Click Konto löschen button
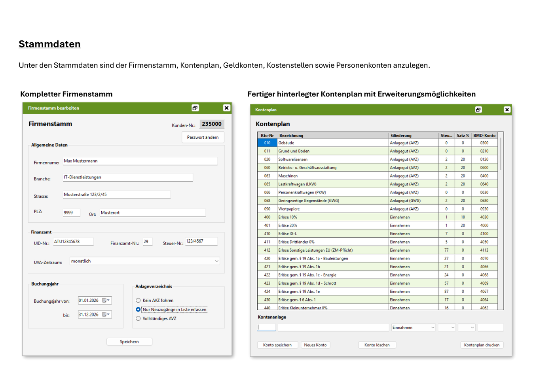 tap(377, 345)
